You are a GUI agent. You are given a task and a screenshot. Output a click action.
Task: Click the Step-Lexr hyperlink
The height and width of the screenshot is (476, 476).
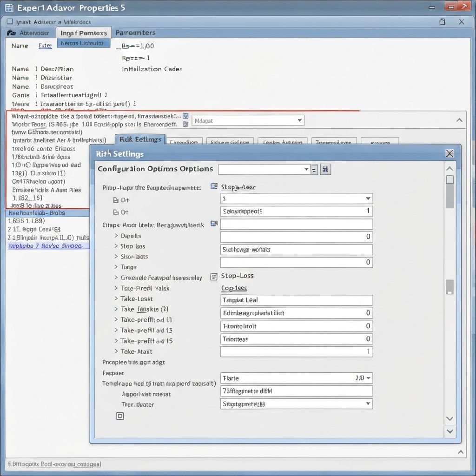pos(238,187)
